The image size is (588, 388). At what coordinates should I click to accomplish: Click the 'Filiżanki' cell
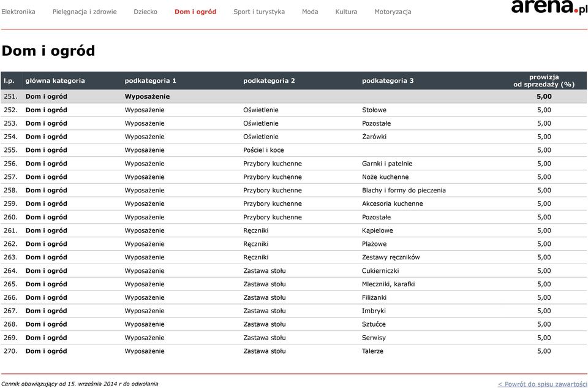(374, 297)
